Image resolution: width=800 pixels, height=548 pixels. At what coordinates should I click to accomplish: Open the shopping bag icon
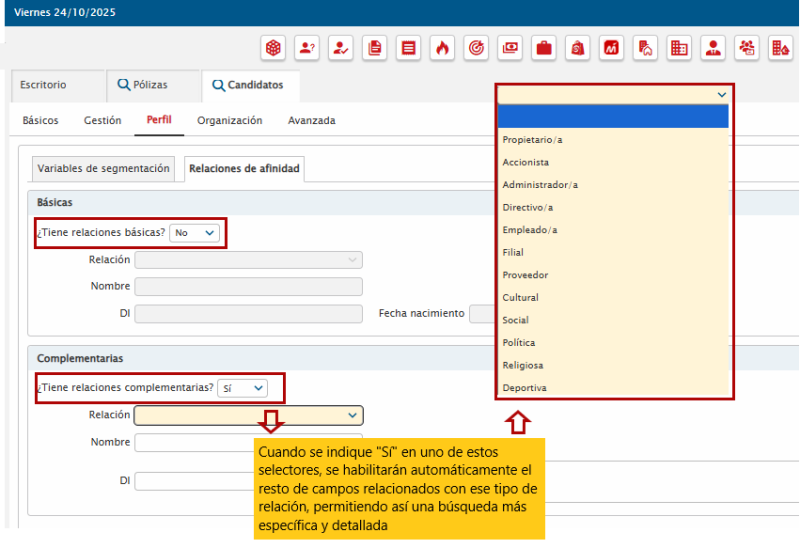[x=578, y=47]
